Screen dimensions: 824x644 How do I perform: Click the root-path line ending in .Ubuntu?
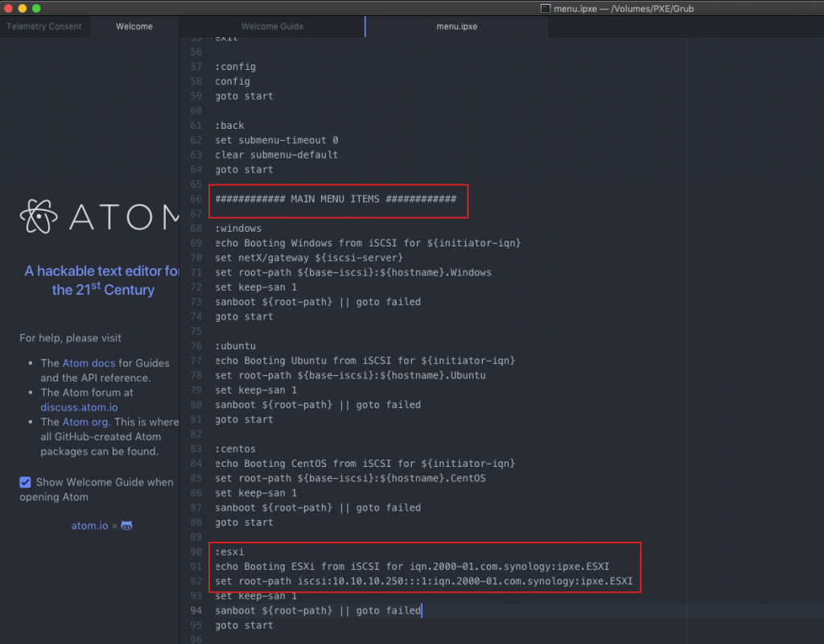coord(351,375)
